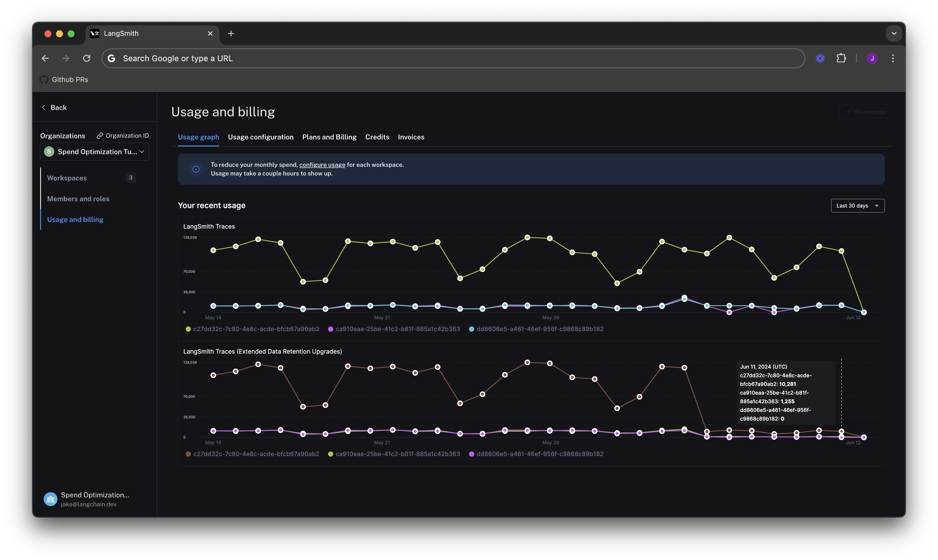Viewport: 938px width, 560px height.
Task: Expand Spend Optimization organization selector
Action: click(x=94, y=152)
